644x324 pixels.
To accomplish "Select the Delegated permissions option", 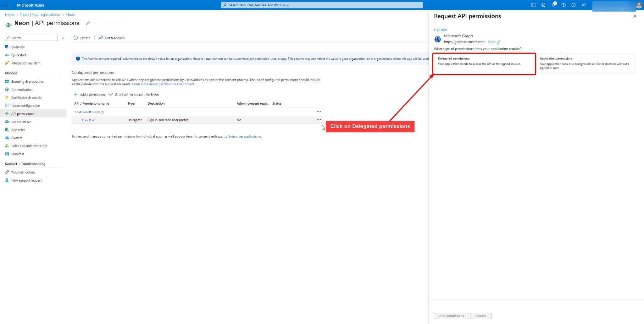I will (x=484, y=64).
